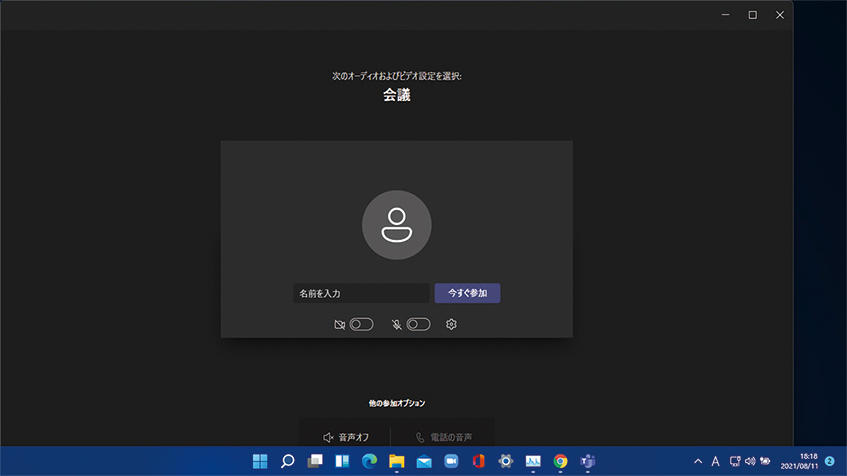
Task: Open the volume tray icon
Action: tap(750, 461)
